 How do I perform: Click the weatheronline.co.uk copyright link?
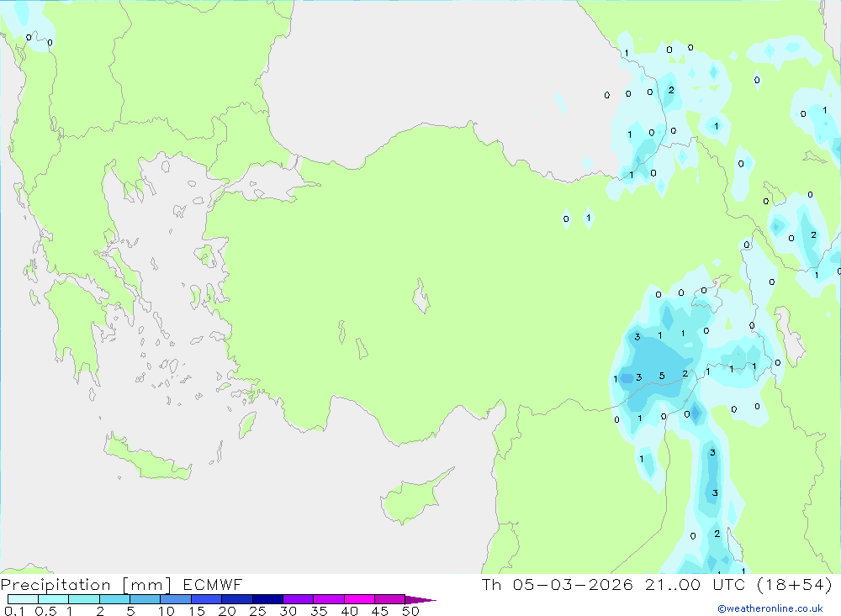[x=770, y=608]
